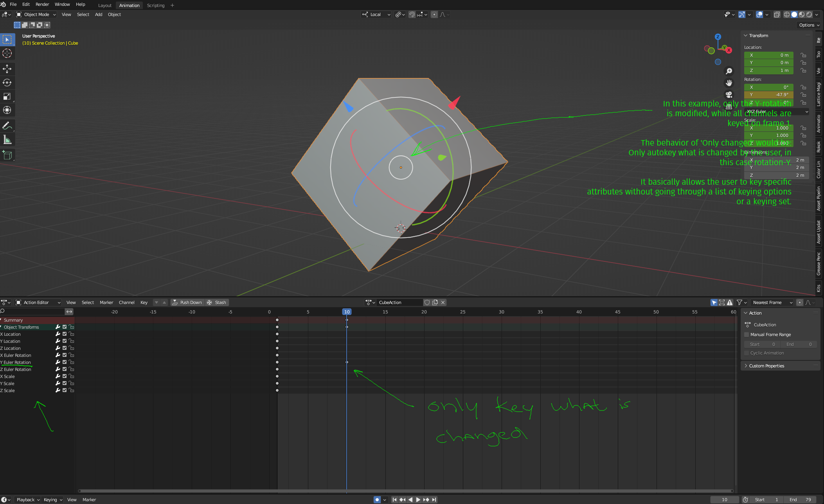Pick the Add Cube tool
Viewport: 824px width, 504px height.
pyautogui.click(x=7, y=155)
